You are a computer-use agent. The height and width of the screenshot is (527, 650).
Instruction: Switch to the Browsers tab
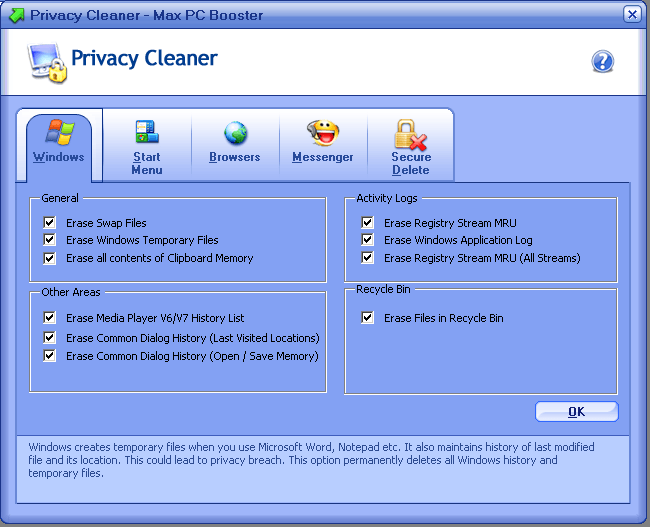click(235, 146)
